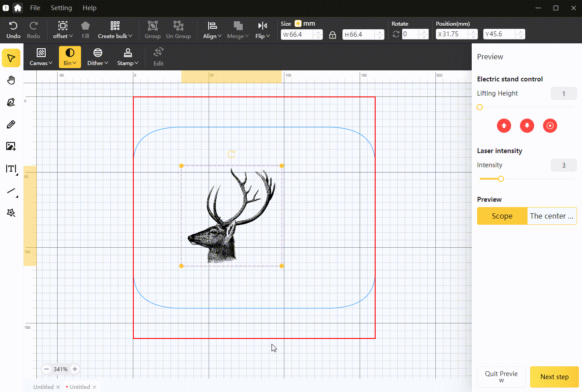Screen dimensions: 582x392
Task: Click the Edit crop icon
Action: tap(159, 53)
